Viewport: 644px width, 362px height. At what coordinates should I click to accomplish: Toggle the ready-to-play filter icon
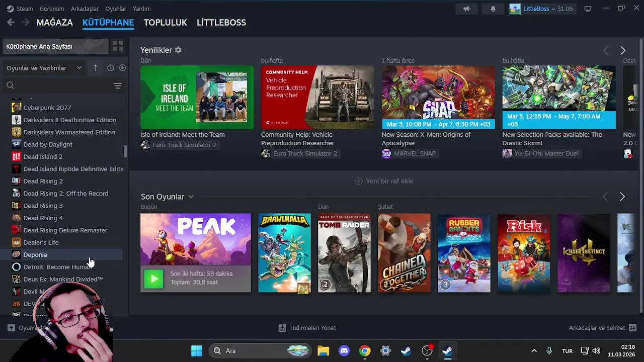pos(122,68)
